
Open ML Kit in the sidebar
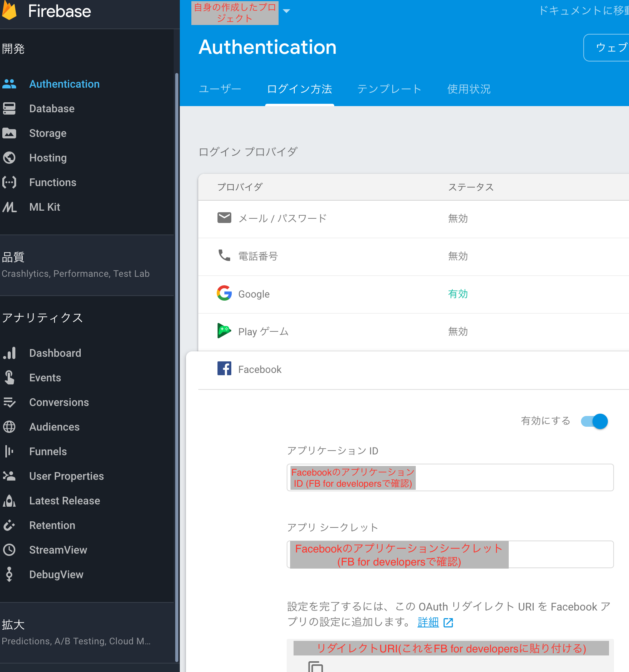pyautogui.click(x=45, y=207)
